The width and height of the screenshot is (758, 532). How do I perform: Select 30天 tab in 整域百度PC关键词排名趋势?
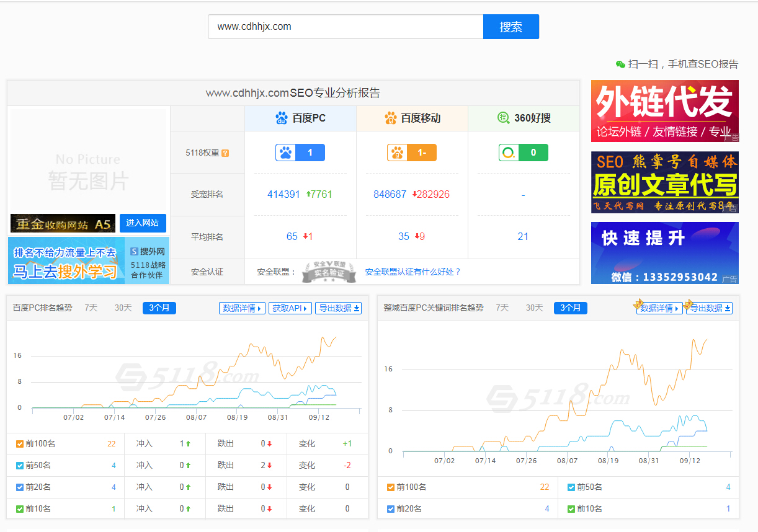click(x=535, y=308)
